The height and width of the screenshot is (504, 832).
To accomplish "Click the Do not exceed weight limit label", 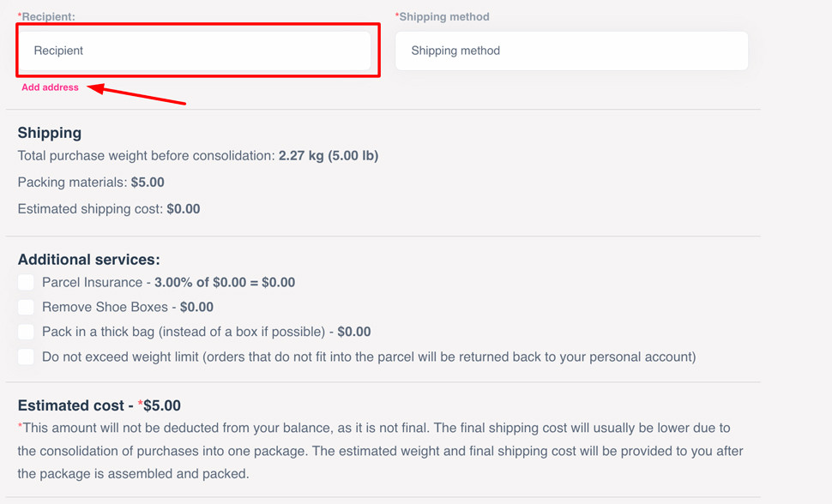I will [369, 357].
